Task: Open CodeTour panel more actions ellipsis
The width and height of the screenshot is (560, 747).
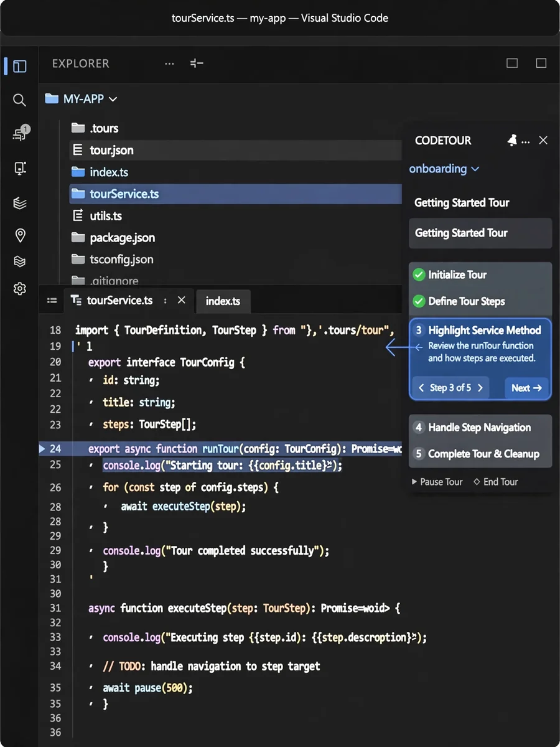Action: coord(526,141)
